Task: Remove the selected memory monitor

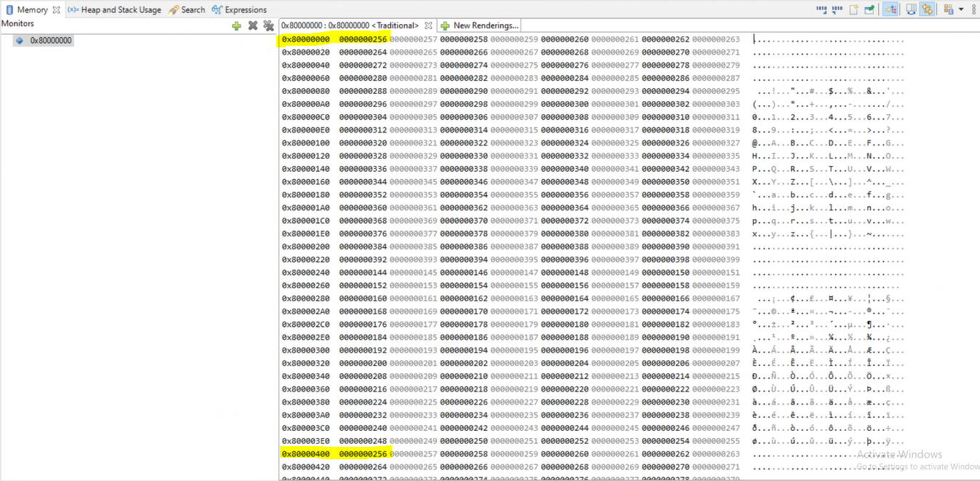Action: point(252,25)
